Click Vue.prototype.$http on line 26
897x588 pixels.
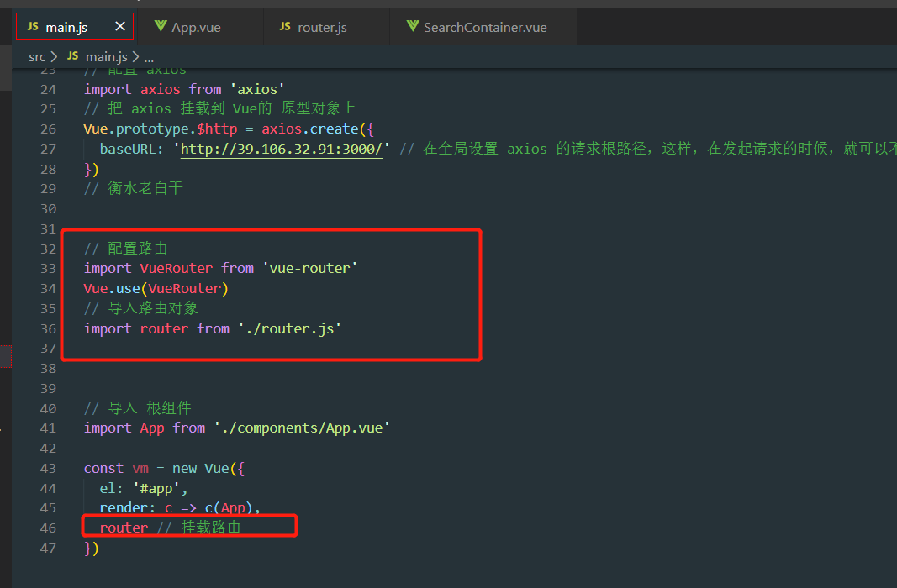(161, 129)
